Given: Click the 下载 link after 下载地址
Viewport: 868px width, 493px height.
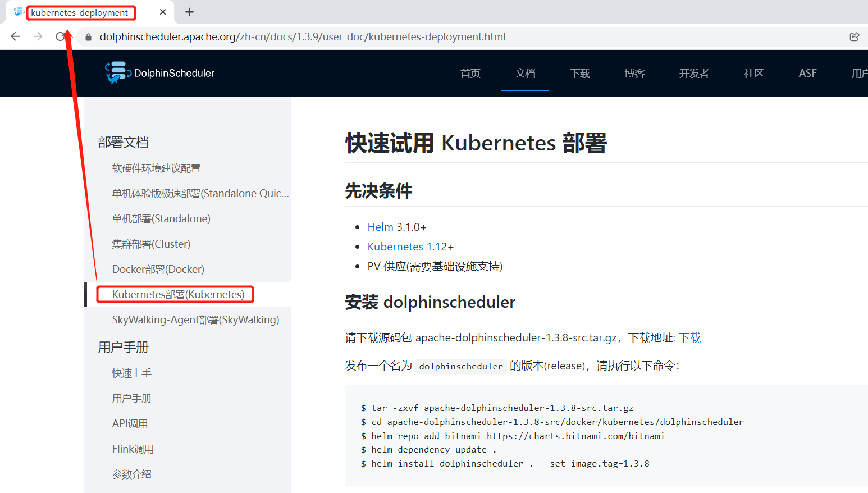Looking at the screenshot, I should point(690,337).
